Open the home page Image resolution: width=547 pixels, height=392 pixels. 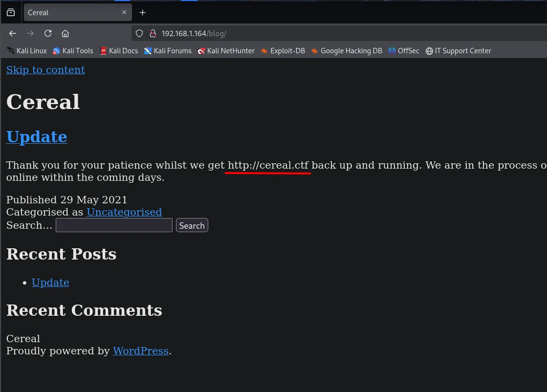pos(65,33)
